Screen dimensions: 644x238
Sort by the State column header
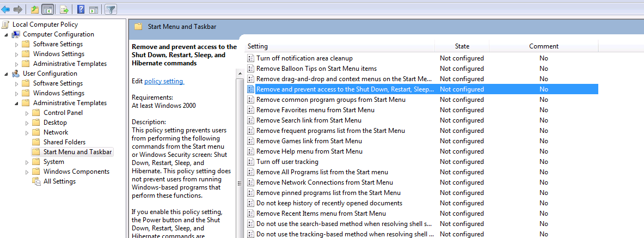(x=462, y=46)
